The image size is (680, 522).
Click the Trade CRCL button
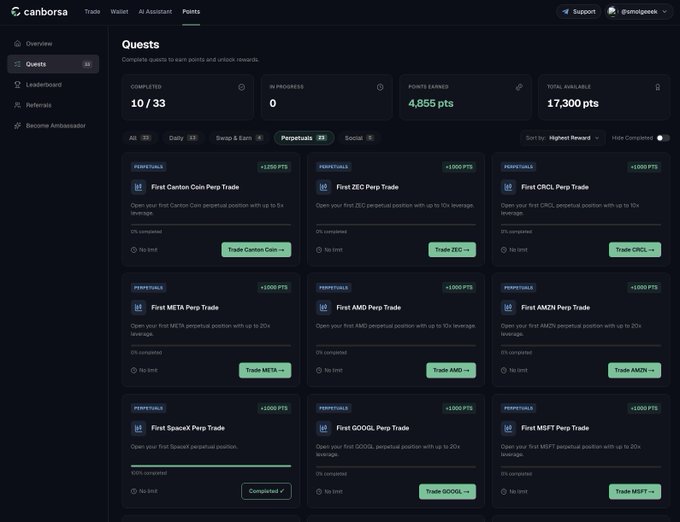(x=635, y=250)
